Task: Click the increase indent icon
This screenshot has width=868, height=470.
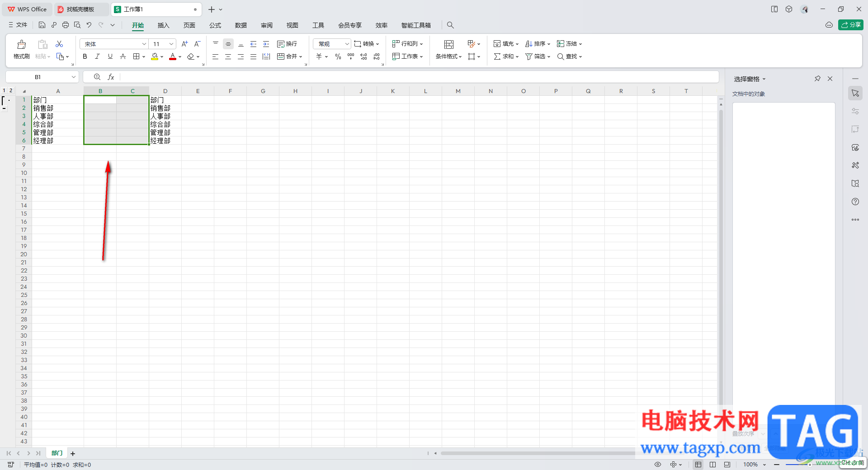Action: click(x=266, y=44)
